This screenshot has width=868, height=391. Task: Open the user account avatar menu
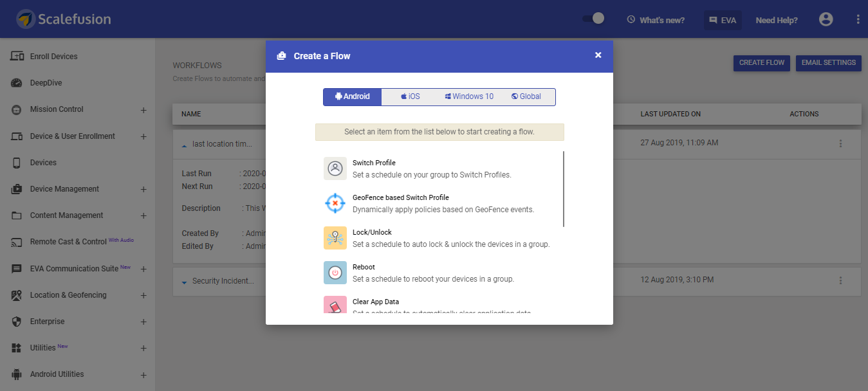(x=826, y=19)
